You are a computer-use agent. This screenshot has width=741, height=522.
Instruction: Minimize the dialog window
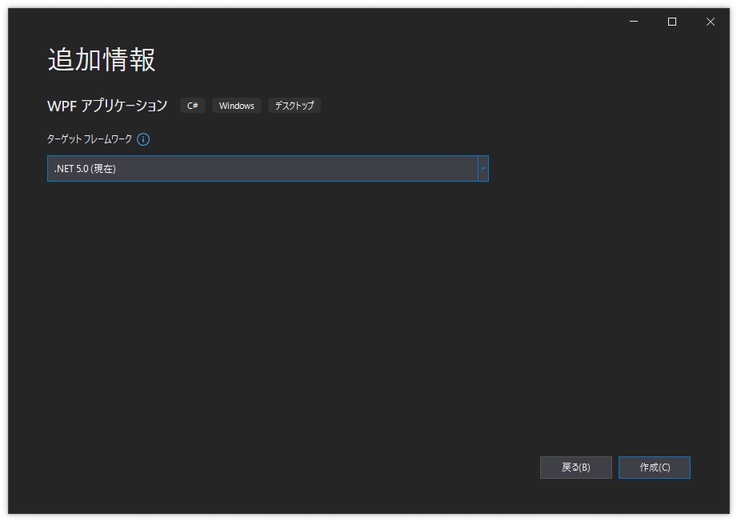tap(634, 22)
